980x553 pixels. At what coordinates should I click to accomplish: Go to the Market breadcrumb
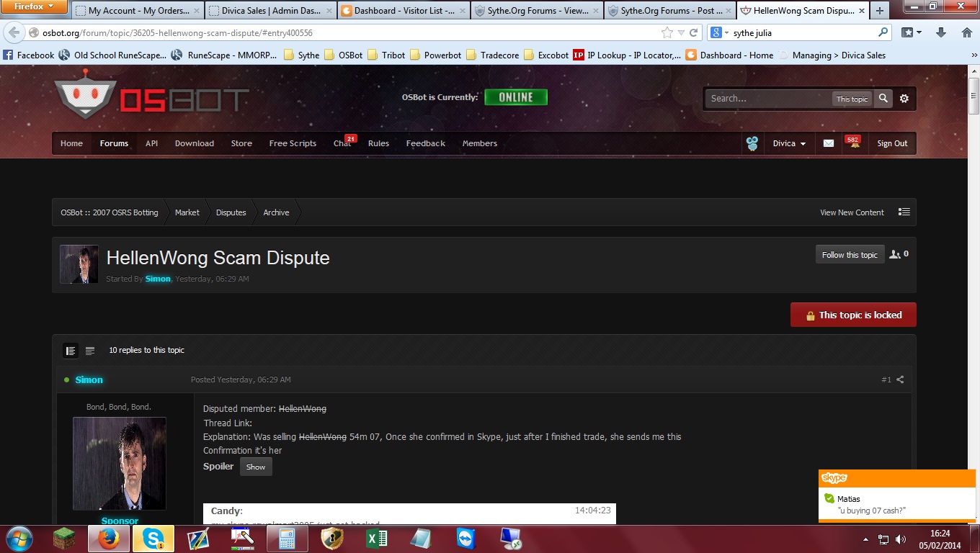pyautogui.click(x=187, y=212)
